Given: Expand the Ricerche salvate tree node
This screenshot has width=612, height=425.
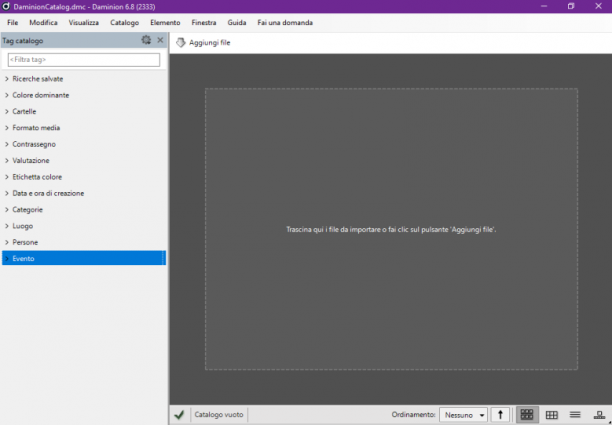Looking at the screenshot, I should pos(7,79).
